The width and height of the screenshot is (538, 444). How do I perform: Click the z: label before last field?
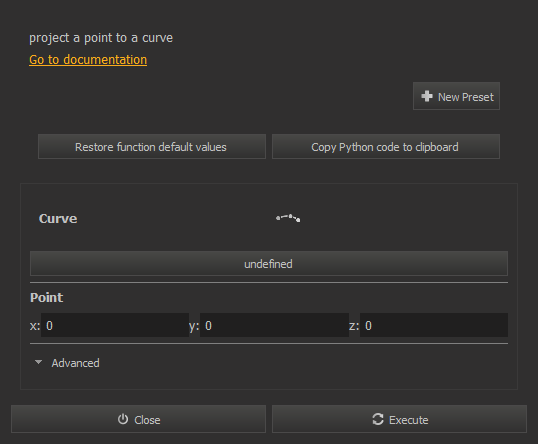coord(354,326)
